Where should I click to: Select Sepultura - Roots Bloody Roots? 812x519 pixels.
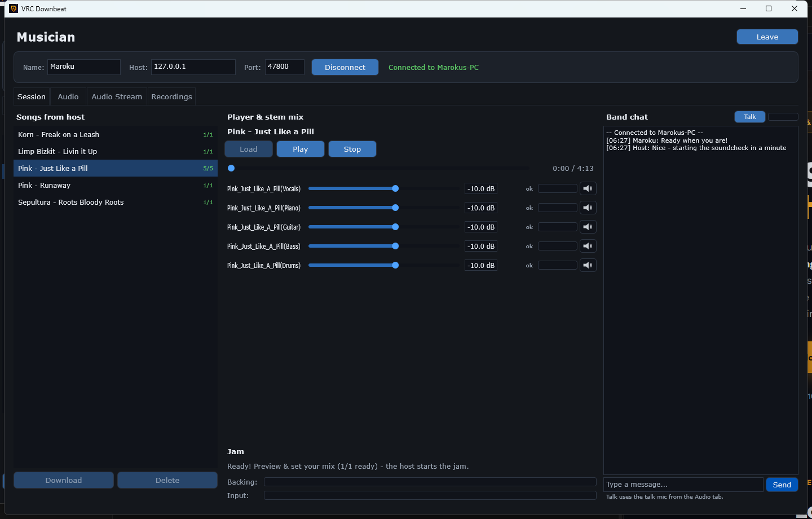tap(116, 202)
